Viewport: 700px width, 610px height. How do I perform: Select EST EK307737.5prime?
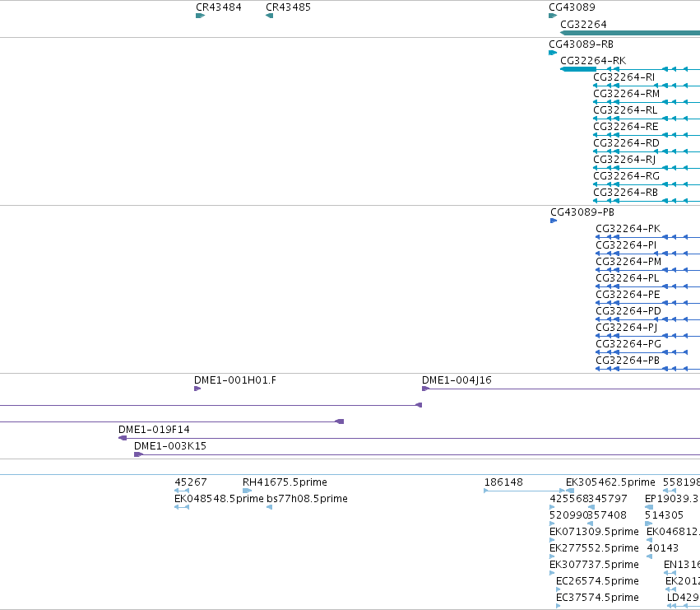coord(594,565)
